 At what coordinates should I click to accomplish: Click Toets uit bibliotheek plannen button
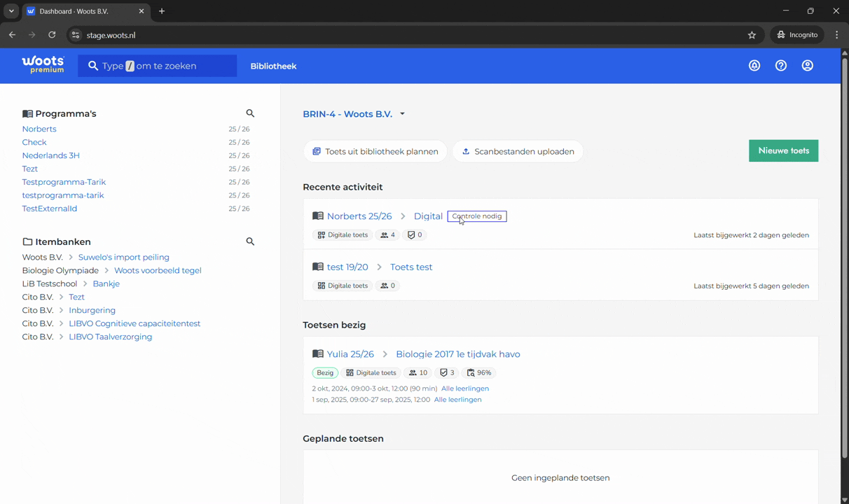point(375,151)
